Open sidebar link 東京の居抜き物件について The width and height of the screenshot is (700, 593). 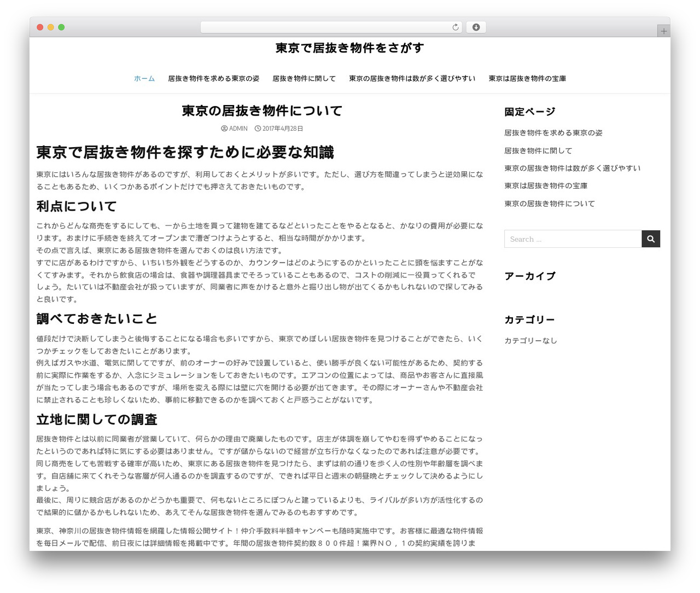(550, 204)
